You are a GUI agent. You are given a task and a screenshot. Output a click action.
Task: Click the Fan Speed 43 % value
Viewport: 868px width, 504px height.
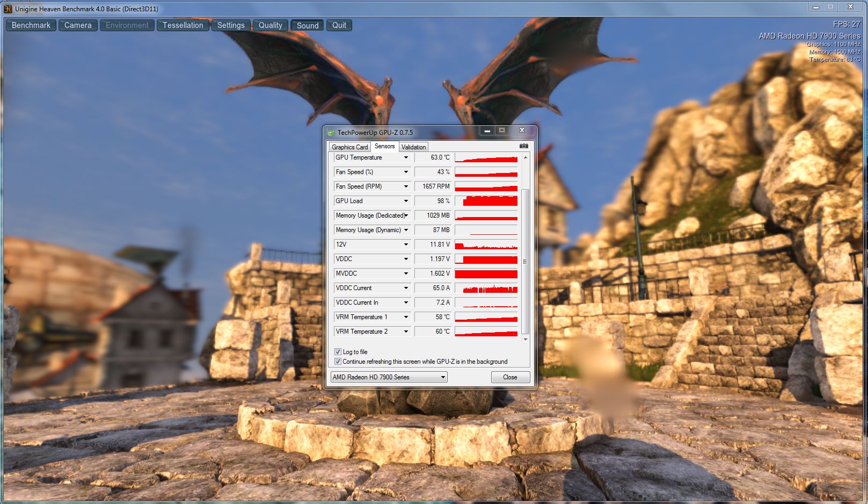pos(433,172)
